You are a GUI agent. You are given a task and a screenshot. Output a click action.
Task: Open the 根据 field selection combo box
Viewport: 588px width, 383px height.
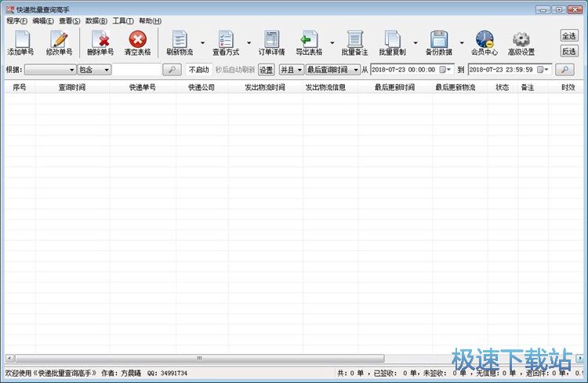pyautogui.click(x=50, y=70)
